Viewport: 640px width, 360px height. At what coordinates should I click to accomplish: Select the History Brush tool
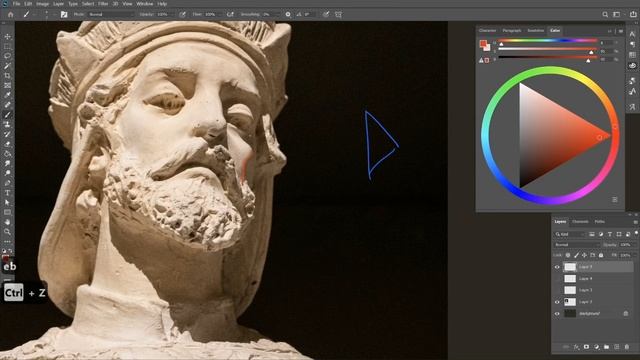point(7,135)
